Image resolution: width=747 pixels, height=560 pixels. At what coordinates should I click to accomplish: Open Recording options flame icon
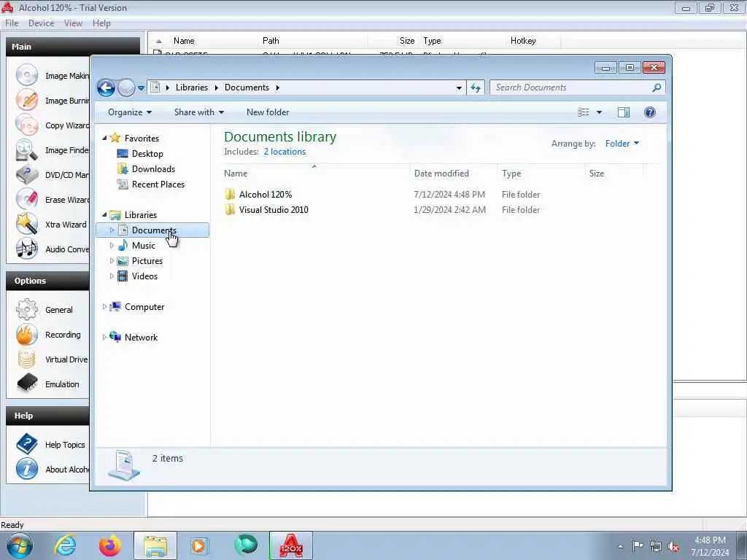(x=27, y=334)
